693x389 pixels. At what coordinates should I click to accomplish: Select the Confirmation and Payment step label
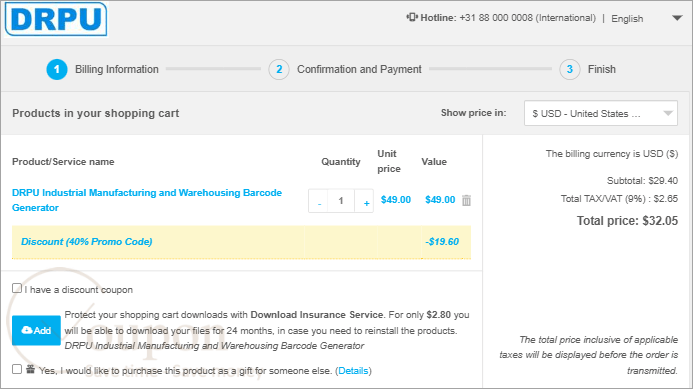[x=359, y=69]
